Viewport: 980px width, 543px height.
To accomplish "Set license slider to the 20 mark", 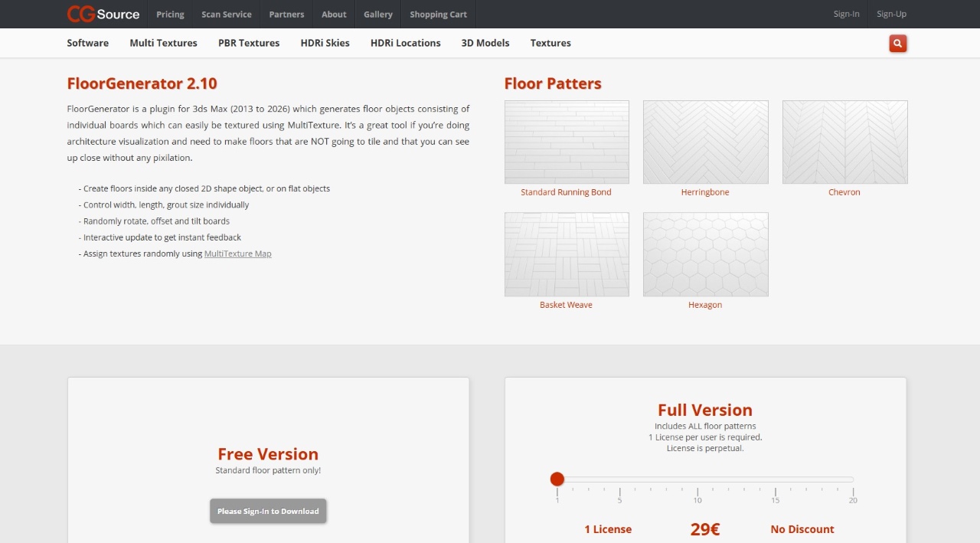I will click(x=853, y=479).
